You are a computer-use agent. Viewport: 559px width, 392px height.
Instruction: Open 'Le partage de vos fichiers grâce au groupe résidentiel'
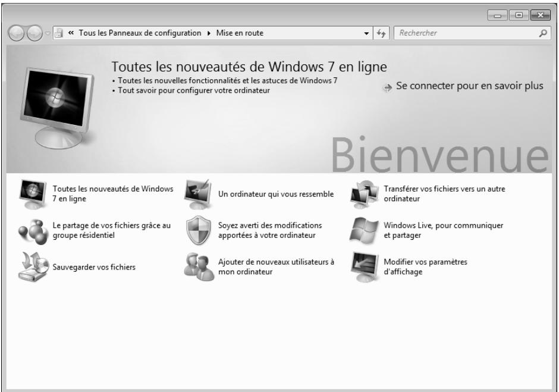(x=112, y=230)
